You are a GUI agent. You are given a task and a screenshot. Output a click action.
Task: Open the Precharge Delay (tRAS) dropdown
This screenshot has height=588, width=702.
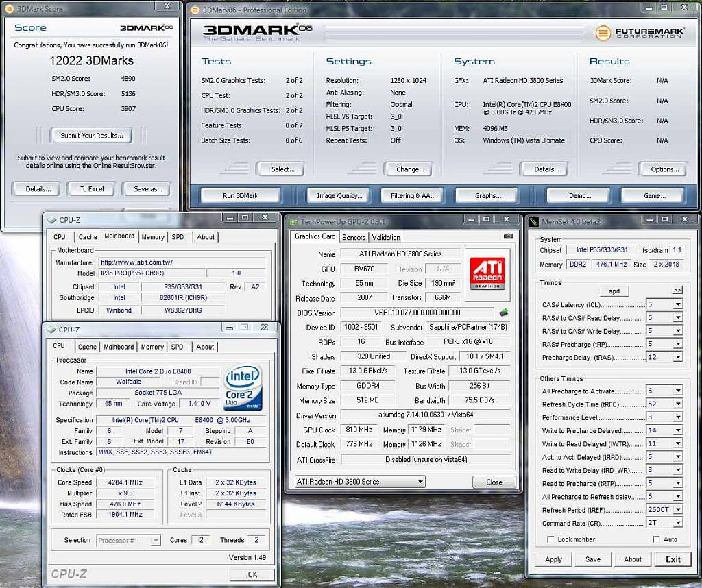point(678,357)
